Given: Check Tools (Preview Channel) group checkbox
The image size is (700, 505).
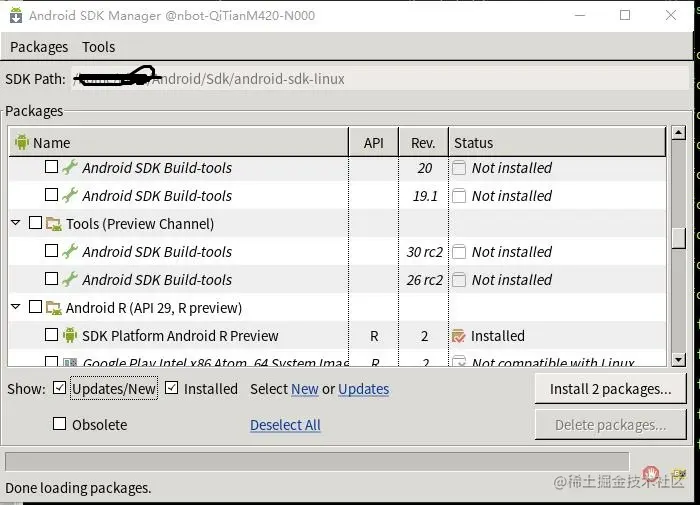Looking at the screenshot, I should click(35, 223).
